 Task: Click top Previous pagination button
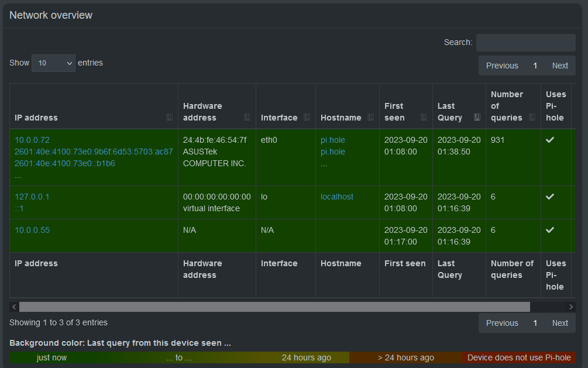pyautogui.click(x=502, y=66)
